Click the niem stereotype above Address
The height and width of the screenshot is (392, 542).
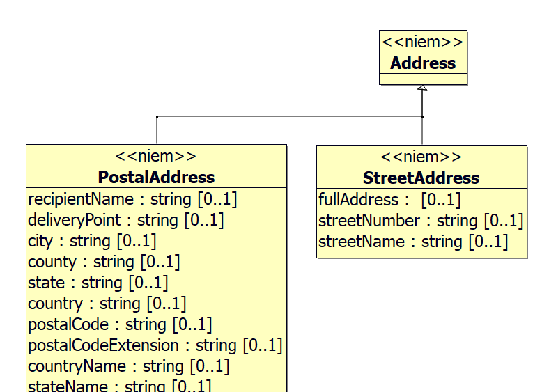[423, 42]
